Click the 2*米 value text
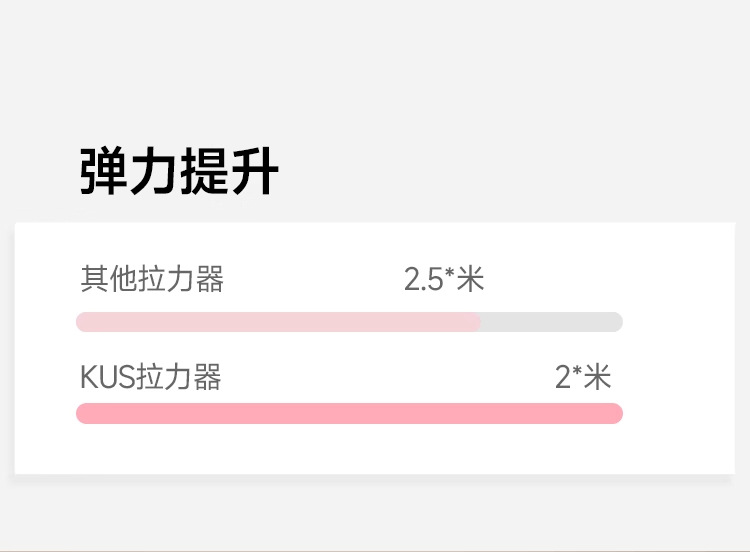The width and height of the screenshot is (750, 552). [582, 377]
